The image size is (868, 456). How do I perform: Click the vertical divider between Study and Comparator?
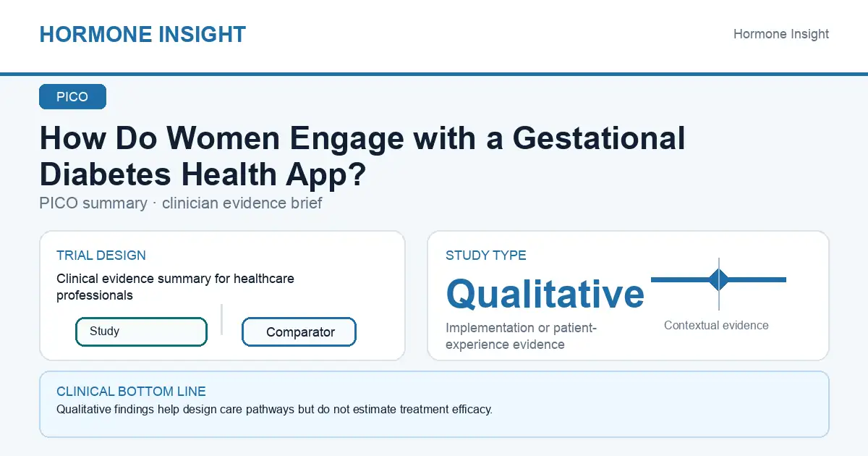click(x=221, y=319)
